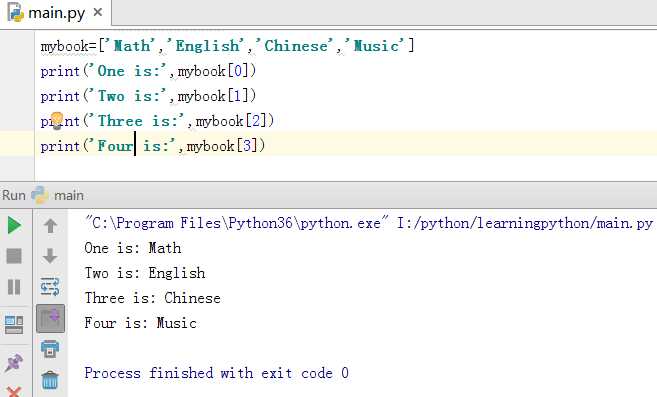Close the Run panel with red X
Viewport: 657px width, 397px height.
pyautogui.click(x=14, y=392)
